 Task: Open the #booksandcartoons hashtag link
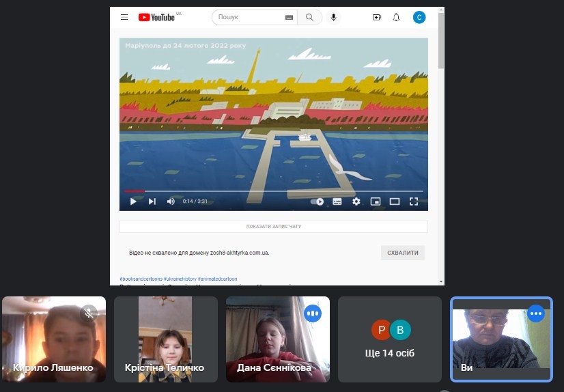click(x=141, y=279)
